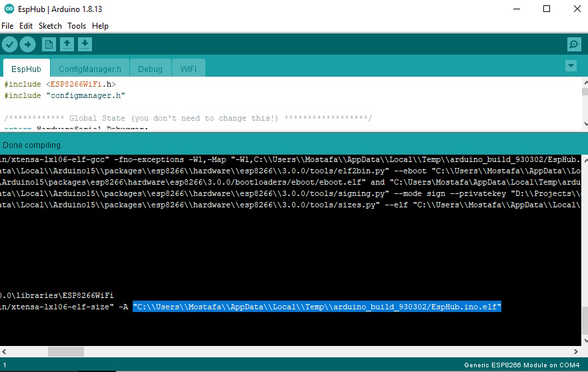Create a new sketch with the New icon
The image size is (588, 372).
pyautogui.click(x=49, y=45)
